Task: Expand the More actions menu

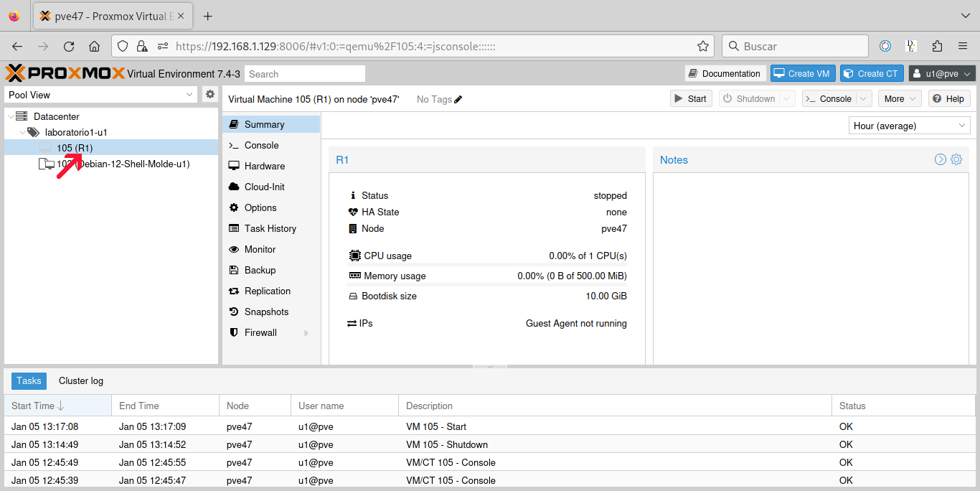Action: pyautogui.click(x=900, y=99)
